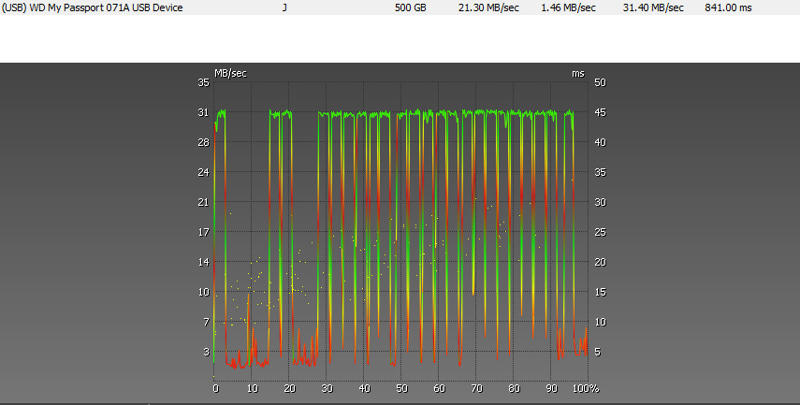800x405 pixels.
Task: Click the 25 mark on the ms axis
Action: coord(600,232)
